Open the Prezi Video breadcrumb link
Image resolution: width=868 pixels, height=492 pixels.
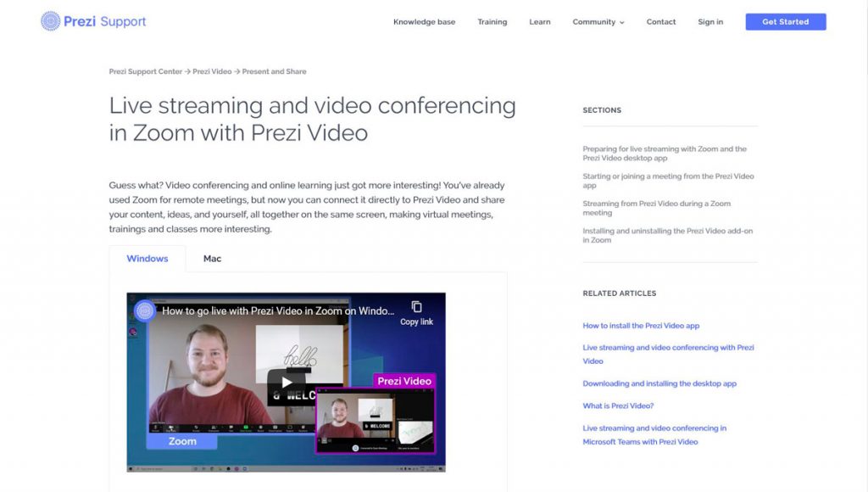211,71
